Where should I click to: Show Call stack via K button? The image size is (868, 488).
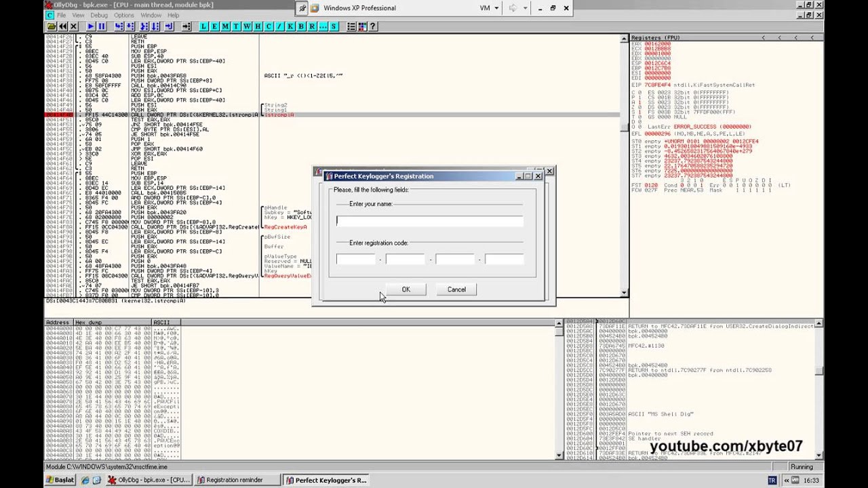[x=290, y=26]
